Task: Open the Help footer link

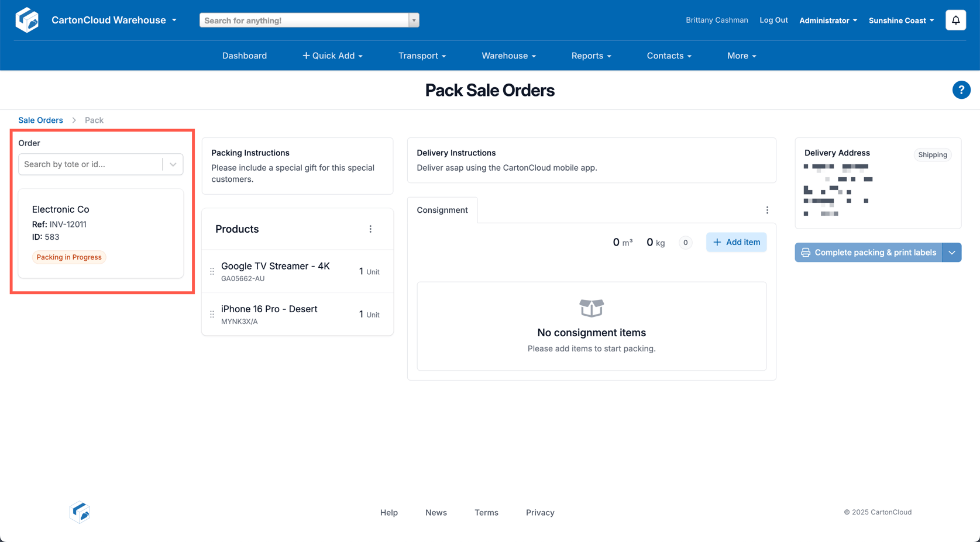Action: point(389,512)
